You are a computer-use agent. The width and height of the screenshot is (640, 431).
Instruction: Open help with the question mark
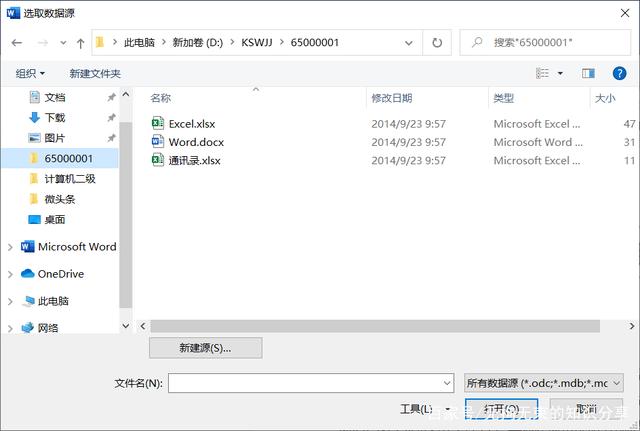[619, 73]
